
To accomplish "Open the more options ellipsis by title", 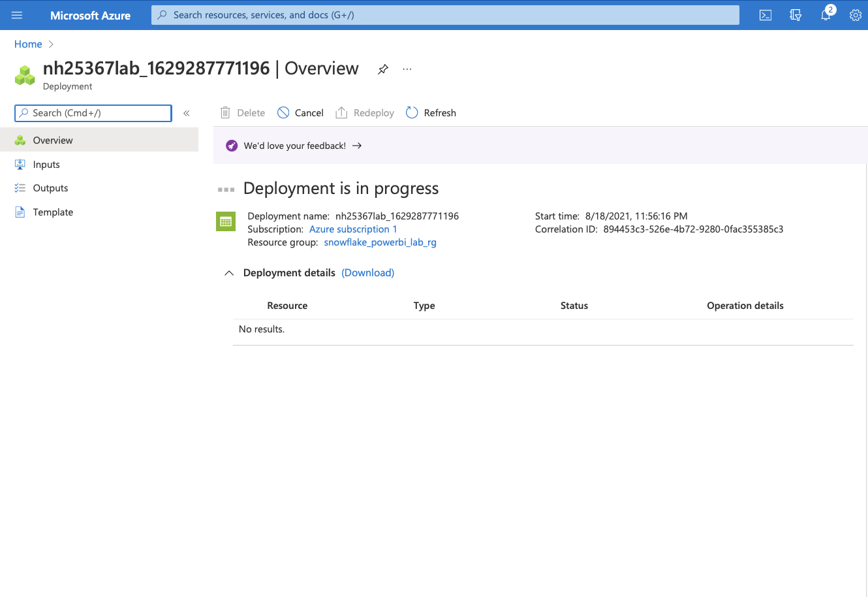I will coord(407,69).
